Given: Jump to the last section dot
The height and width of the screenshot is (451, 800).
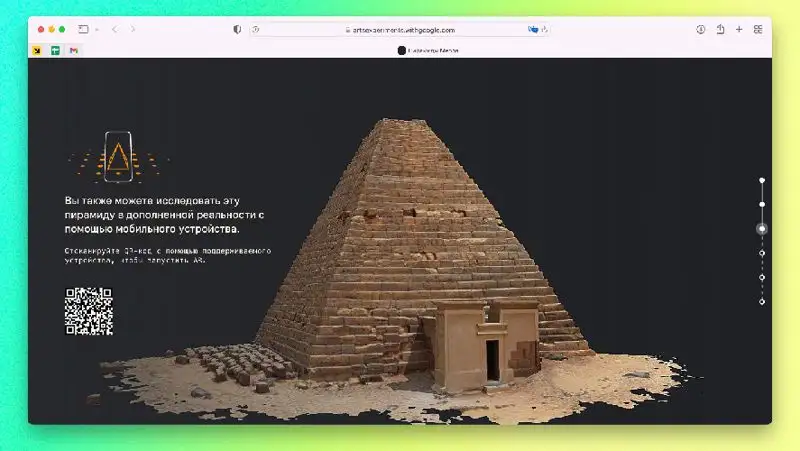Looking at the screenshot, I should [762, 301].
